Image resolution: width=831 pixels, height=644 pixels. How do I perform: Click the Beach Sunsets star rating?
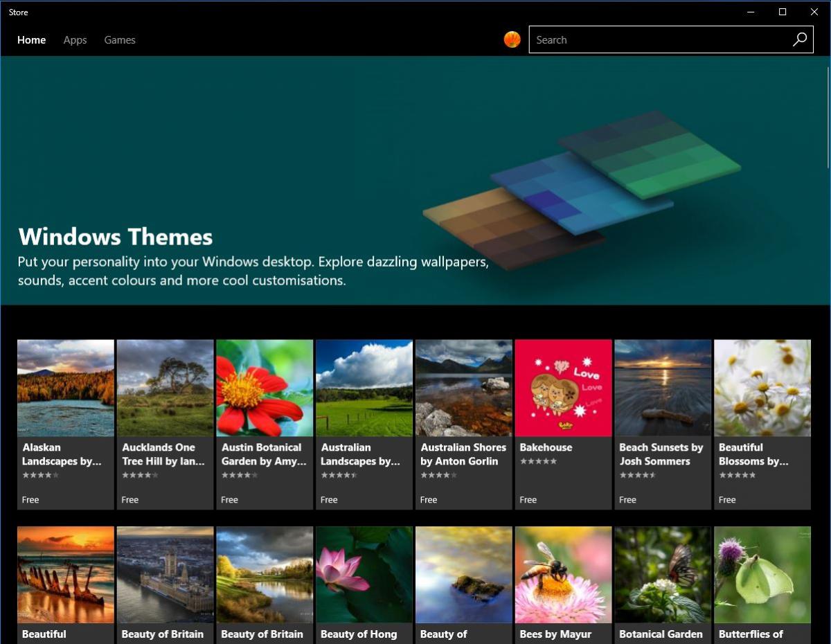638,475
